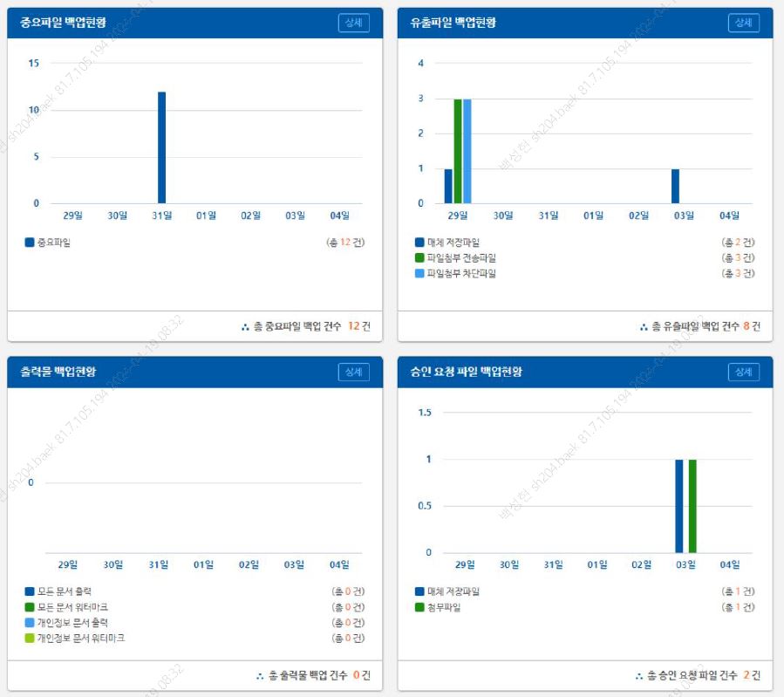Toggle the 모든 문서 워터마크 legend item

pyautogui.click(x=67, y=607)
